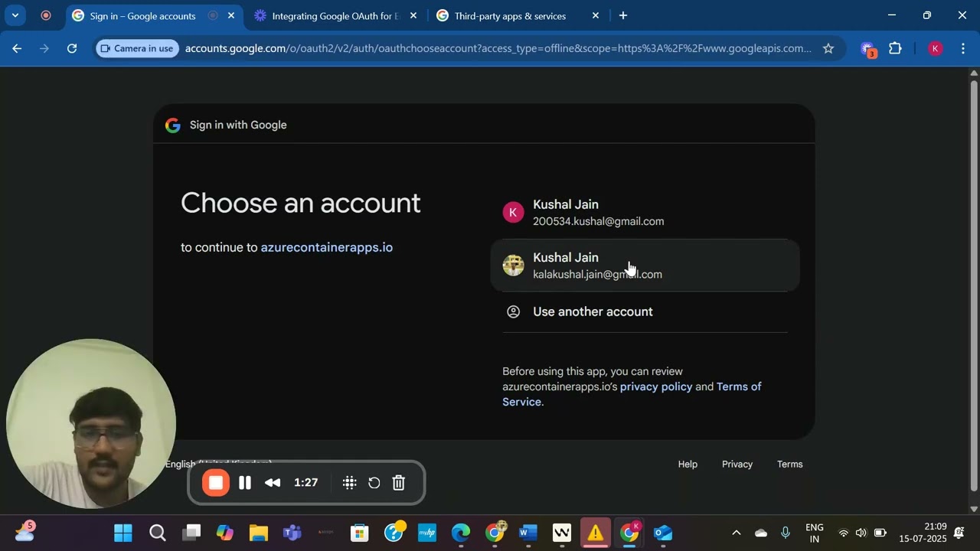The width and height of the screenshot is (980, 551).
Task: Restart the recording with circular arrow
Action: pos(374,483)
